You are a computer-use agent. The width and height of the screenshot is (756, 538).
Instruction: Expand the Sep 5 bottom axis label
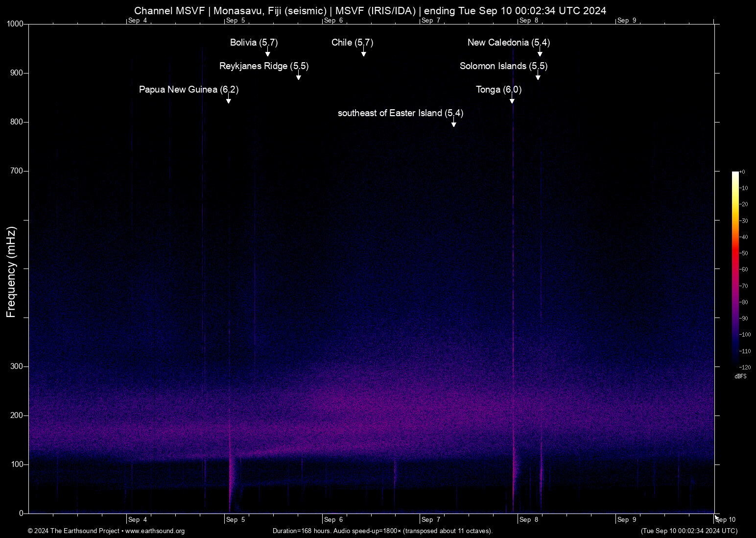236,519
